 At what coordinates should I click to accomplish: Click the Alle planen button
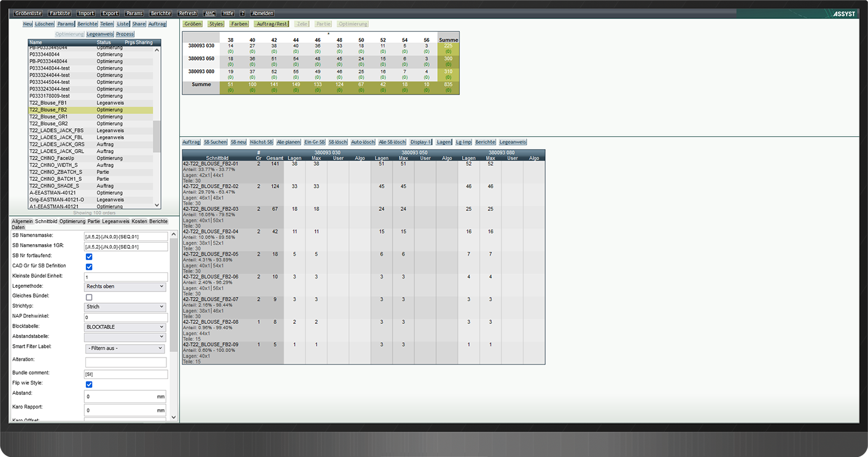point(289,142)
